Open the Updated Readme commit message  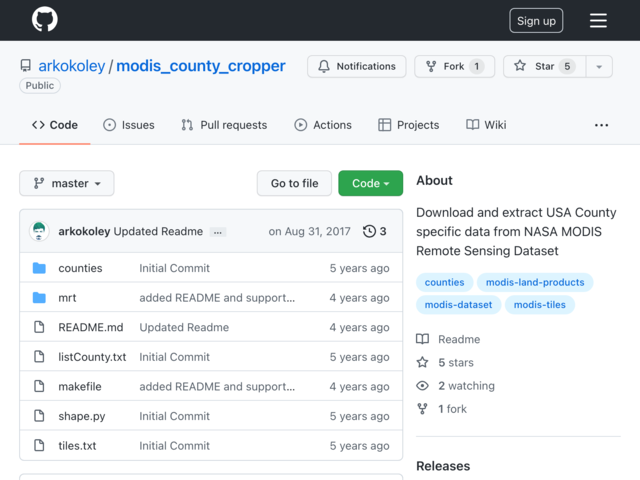(158, 231)
